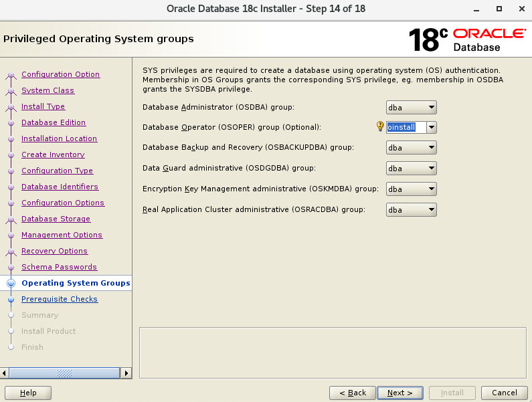Go to the Prerequisite Checks step
The height and width of the screenshot is (402, 532).
[x=60, y=299]
